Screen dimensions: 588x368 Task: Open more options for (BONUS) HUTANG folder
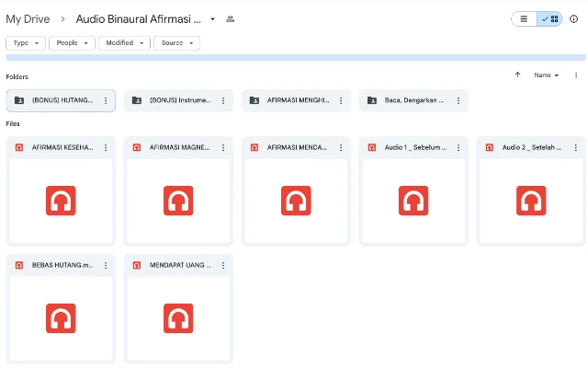106,100
